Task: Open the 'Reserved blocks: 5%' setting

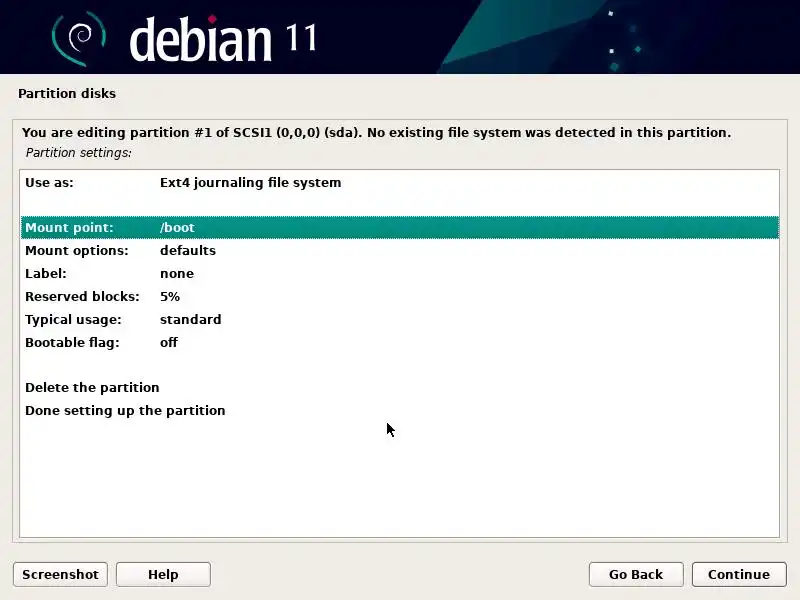Action: (399, 296)
